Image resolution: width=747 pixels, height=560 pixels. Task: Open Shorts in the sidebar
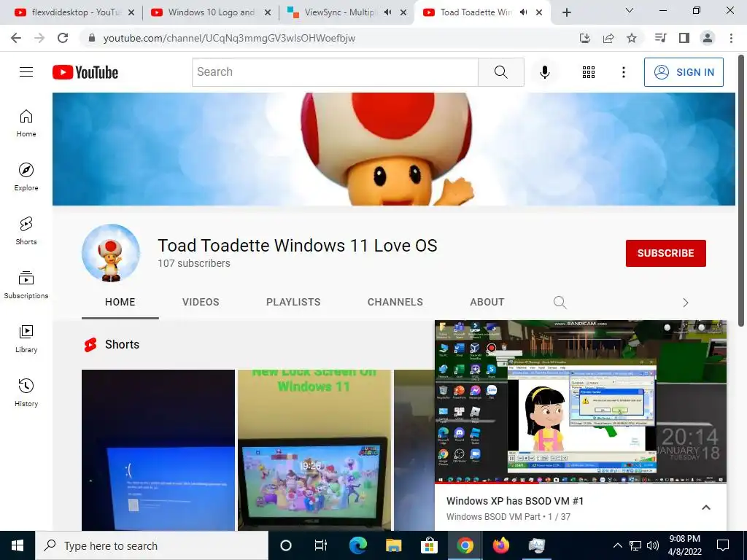[26, 231]
